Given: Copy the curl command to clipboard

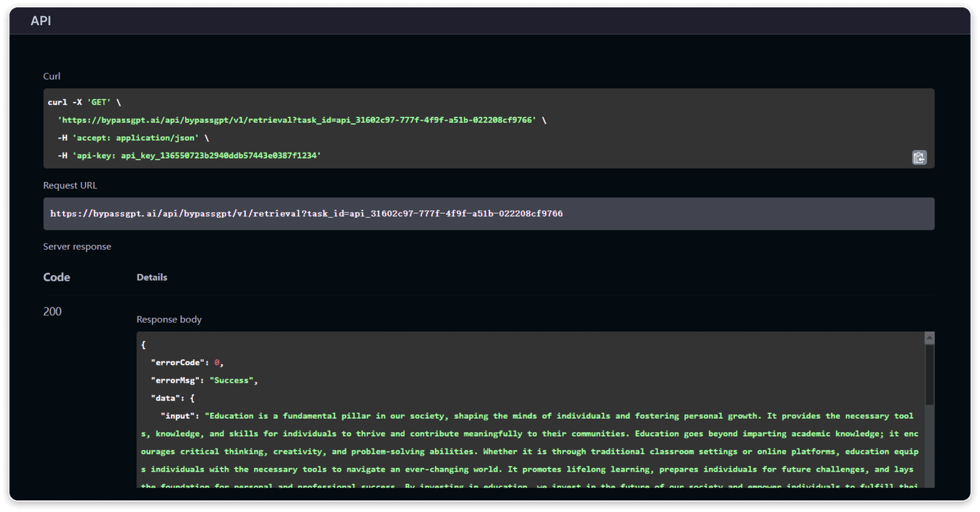Looking at the screenshot, I should [x=919, y=157].
